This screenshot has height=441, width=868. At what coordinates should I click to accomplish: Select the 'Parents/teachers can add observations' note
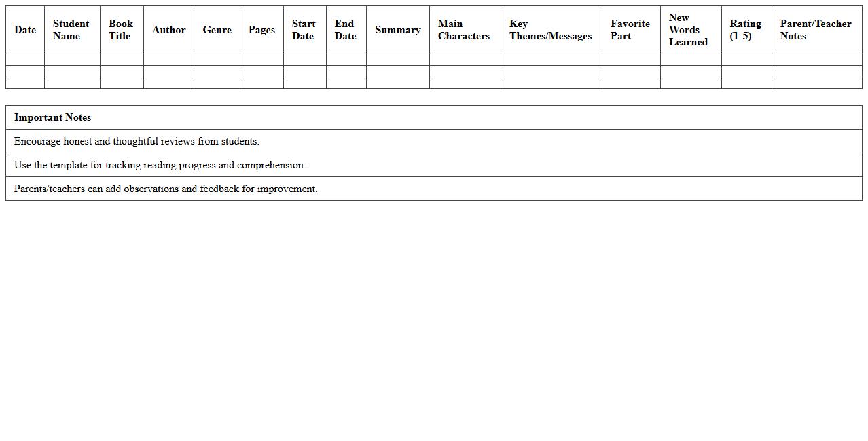click(166, 189)
